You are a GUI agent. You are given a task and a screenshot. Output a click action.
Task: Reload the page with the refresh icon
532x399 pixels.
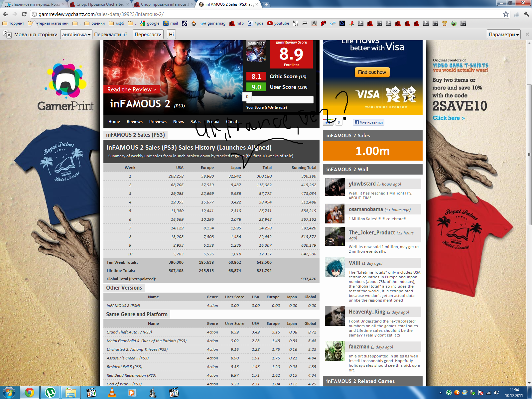[24, 14]
